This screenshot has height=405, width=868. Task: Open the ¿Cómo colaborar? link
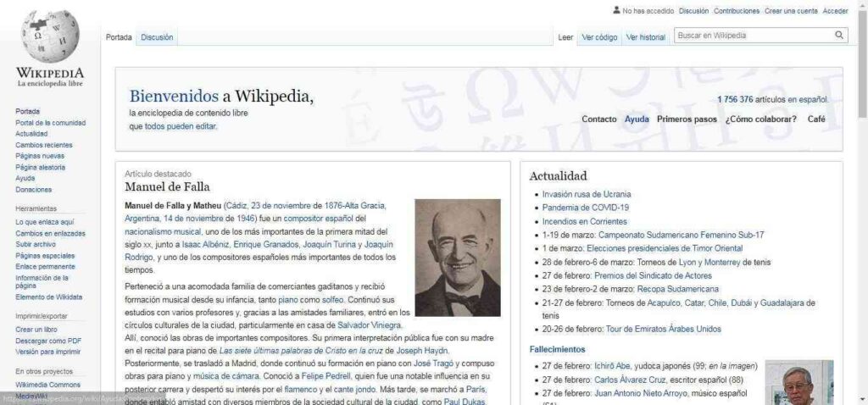pos(760,119)
